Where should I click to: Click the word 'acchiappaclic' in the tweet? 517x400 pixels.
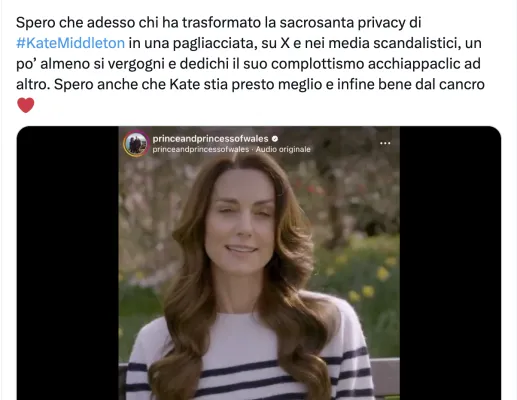coord(414,64)
